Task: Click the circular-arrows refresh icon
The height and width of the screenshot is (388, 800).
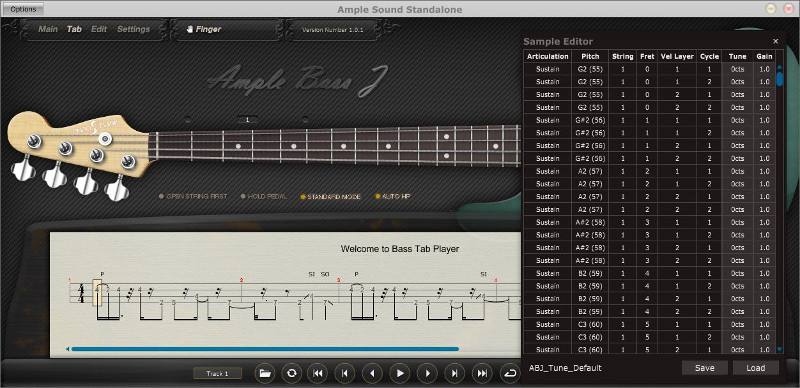Action: tap(291, 373)
